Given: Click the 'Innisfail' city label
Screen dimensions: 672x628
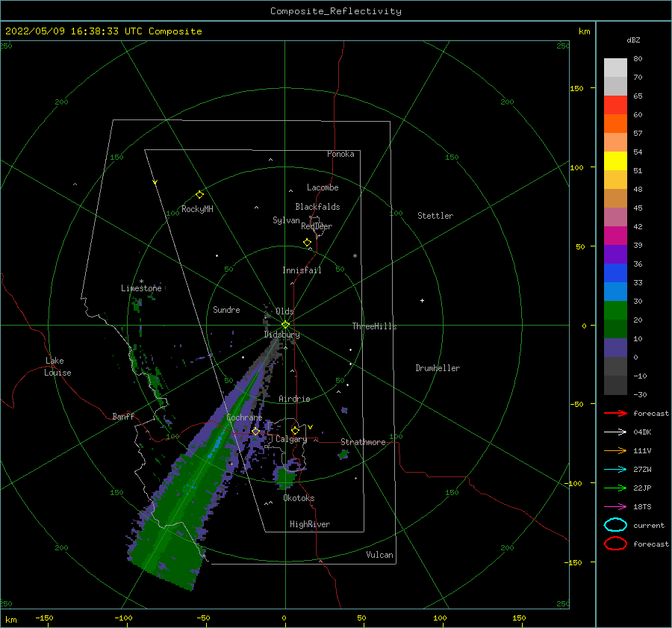Looking at the screenshot, I should pos(302,270).
